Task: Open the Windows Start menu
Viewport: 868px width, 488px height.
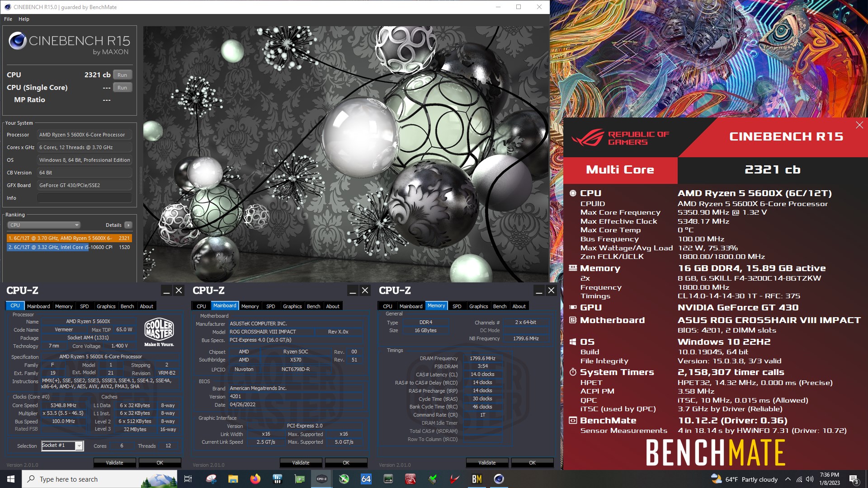Action: (11, 479)
